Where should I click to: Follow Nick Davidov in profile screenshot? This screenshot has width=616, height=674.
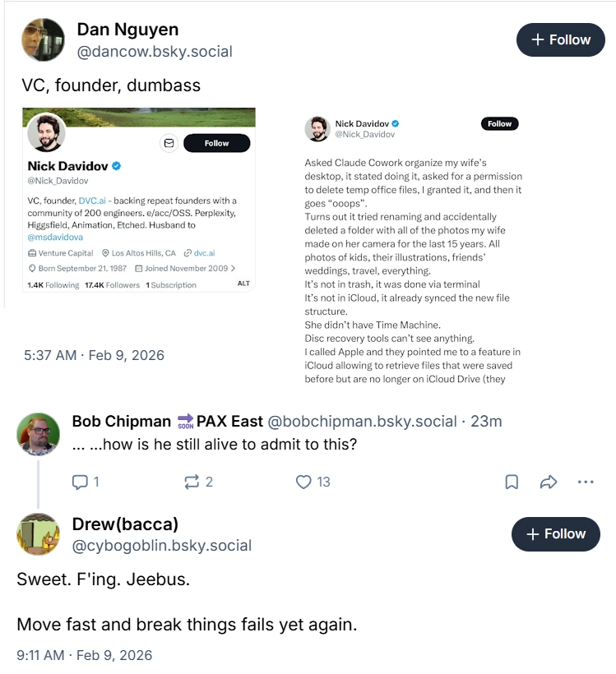coord(216,143)
